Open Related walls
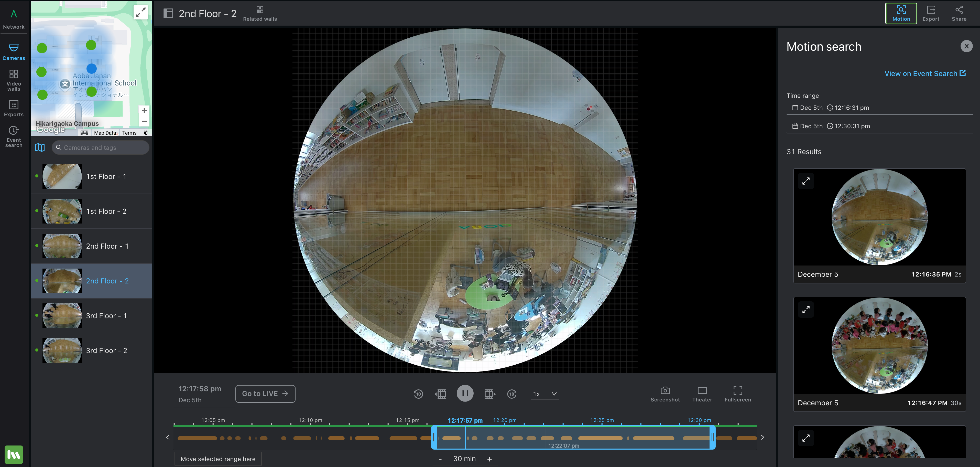The image size is (980, 467). click(260, 13)
